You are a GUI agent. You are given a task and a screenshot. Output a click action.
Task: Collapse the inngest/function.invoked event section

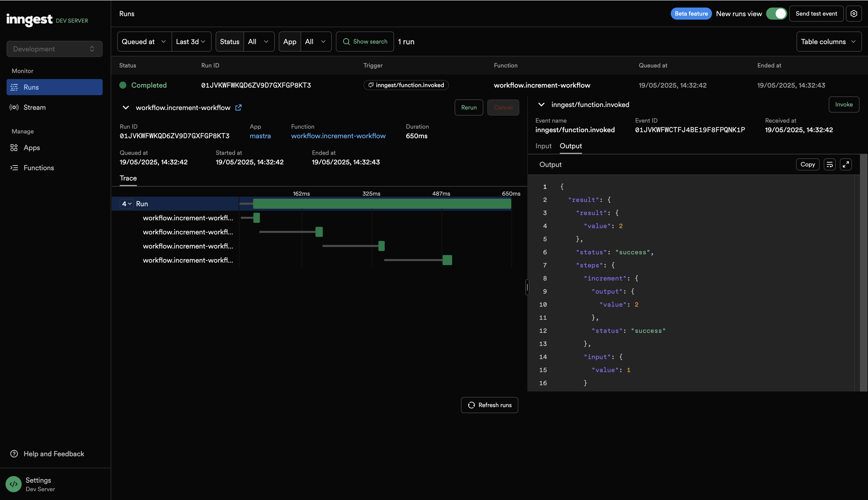(x=541, y=105)
